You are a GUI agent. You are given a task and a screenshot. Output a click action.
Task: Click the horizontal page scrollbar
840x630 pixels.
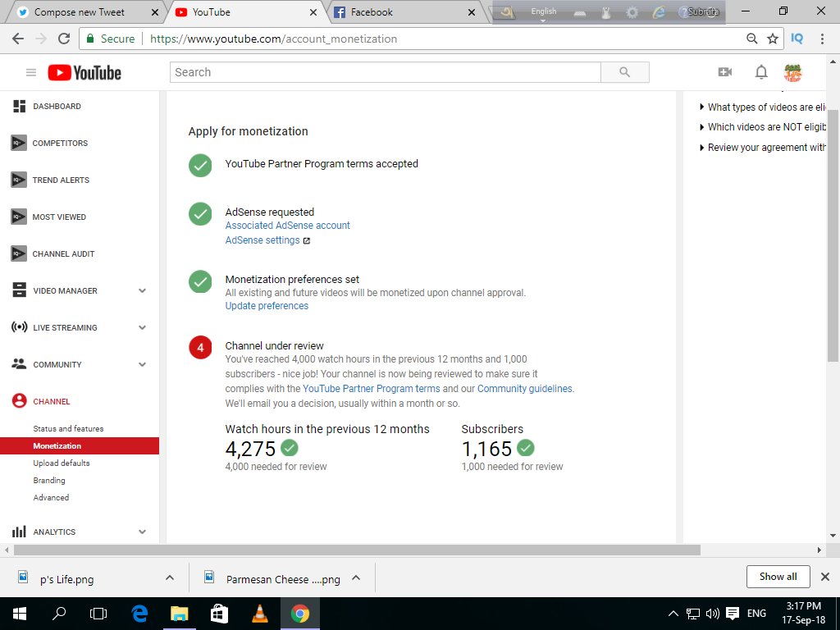[357, 550]
